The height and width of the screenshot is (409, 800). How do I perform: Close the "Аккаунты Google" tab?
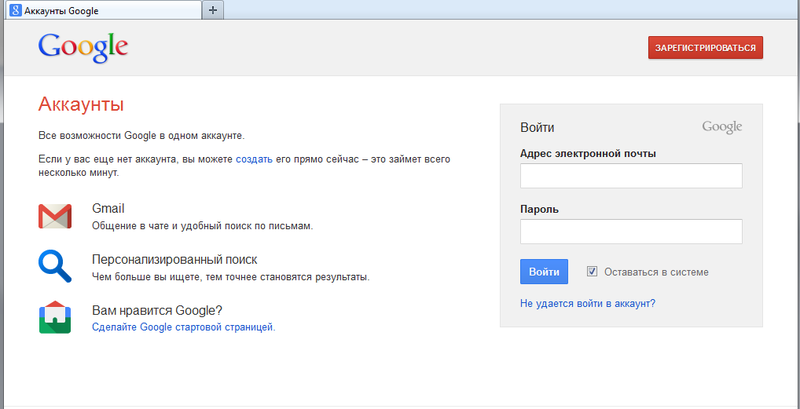pos(191,9)
